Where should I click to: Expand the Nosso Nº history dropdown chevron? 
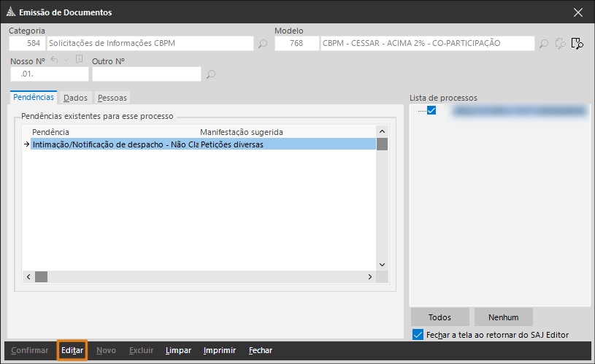tap(66, 60)
